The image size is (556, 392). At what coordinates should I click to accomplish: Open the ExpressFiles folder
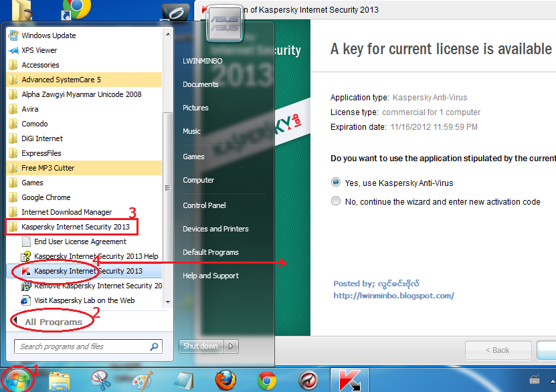tap(84, 153)
